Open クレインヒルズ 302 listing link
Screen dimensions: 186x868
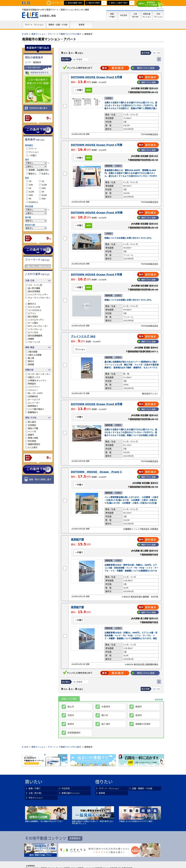(x=83, y=336)
